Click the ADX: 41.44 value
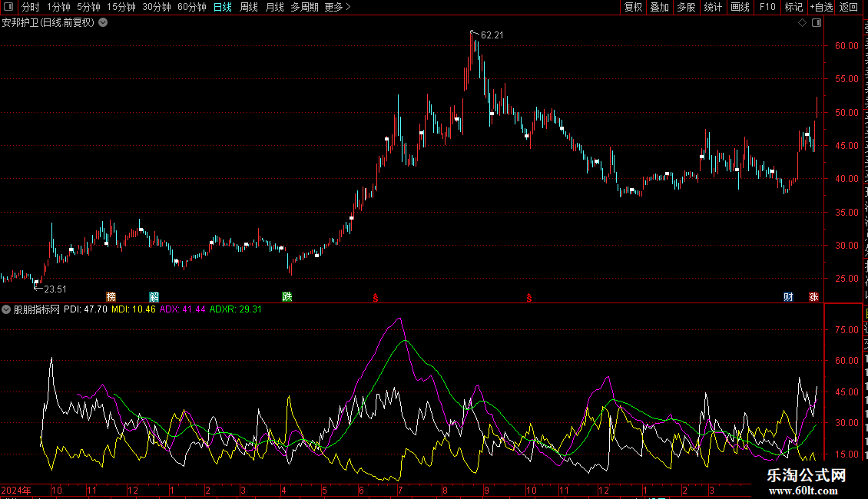The image size is (868, 499). tap(182, 310)
